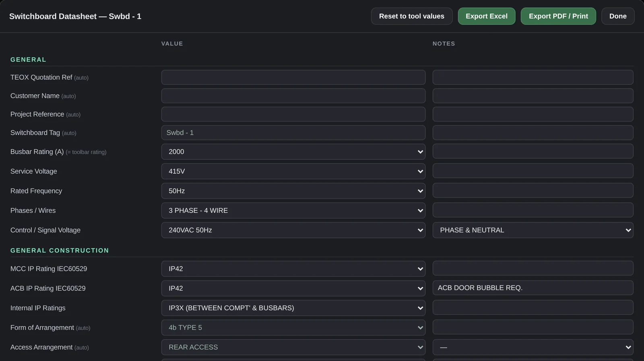
Task: Click Phases / Wires notes field
Action: (x=533, y=210)
